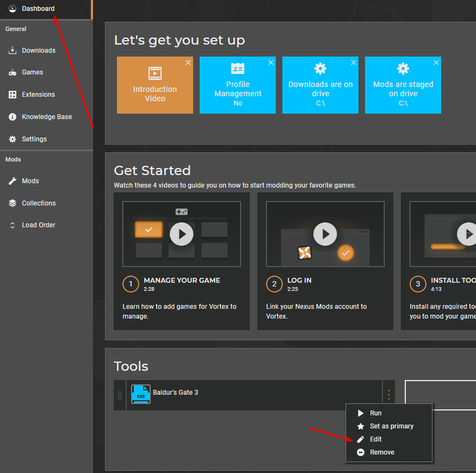Select Edit from the context menu
This screenshot has width=476, height=473.
(388, 439)
